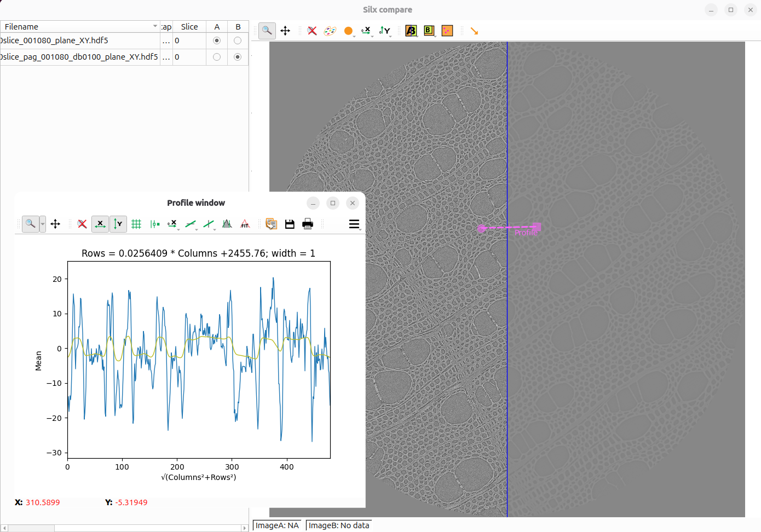The image size is (761, 532).
Task: Click the right pink profile line handle
Action: (x=537, y=227)
